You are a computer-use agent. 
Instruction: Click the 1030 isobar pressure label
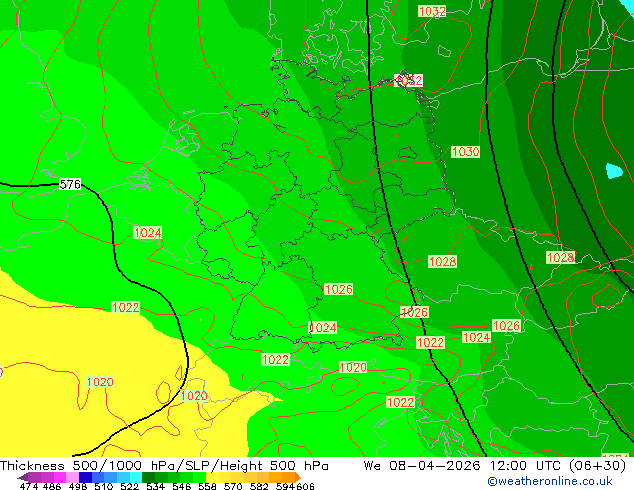465,152
